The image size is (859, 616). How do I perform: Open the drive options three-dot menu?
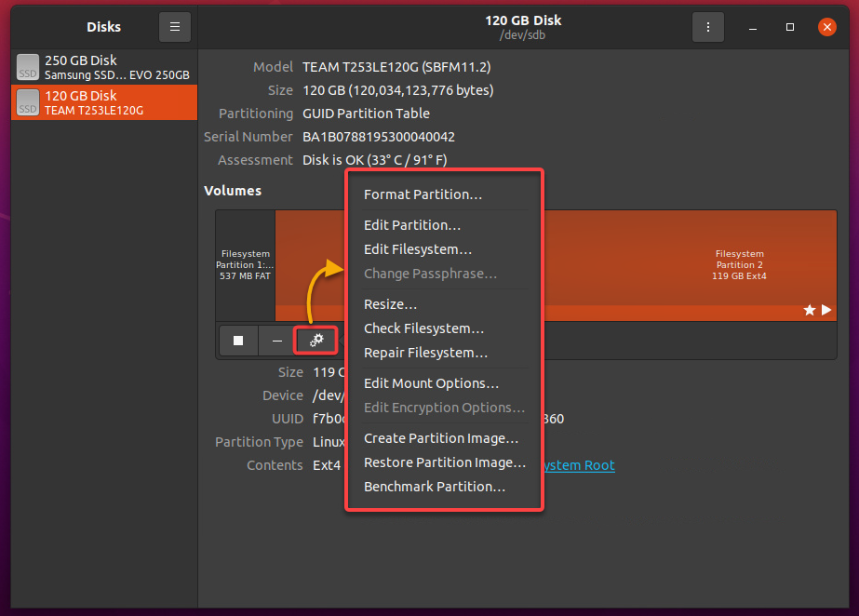[708, 27]
